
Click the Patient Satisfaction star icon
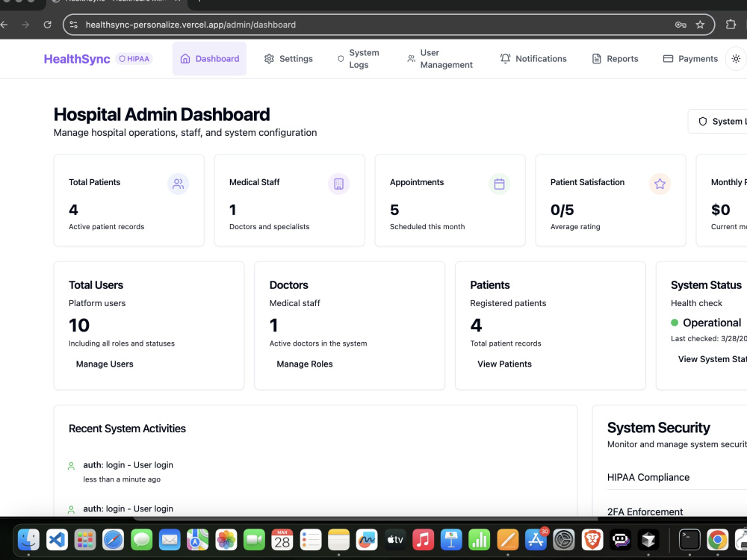[x=660, y=184]
